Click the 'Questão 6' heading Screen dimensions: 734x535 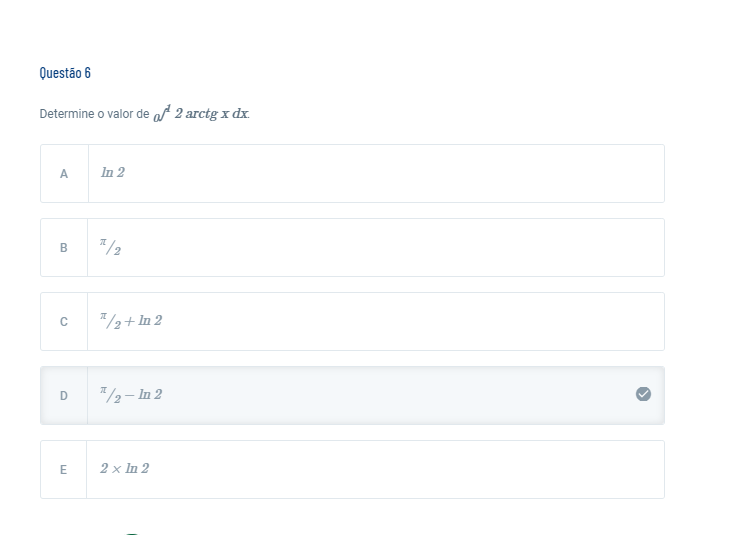click(x=65, y=73)
